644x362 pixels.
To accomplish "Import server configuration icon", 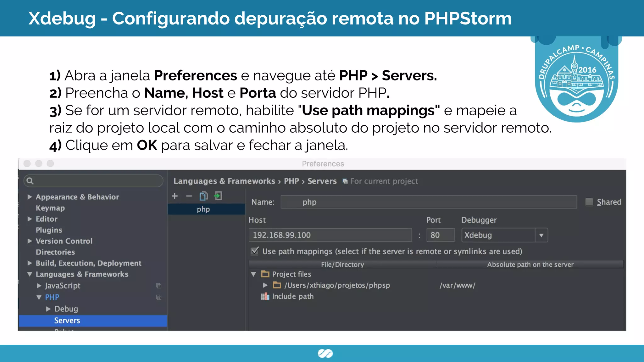I will pos(218,196).
